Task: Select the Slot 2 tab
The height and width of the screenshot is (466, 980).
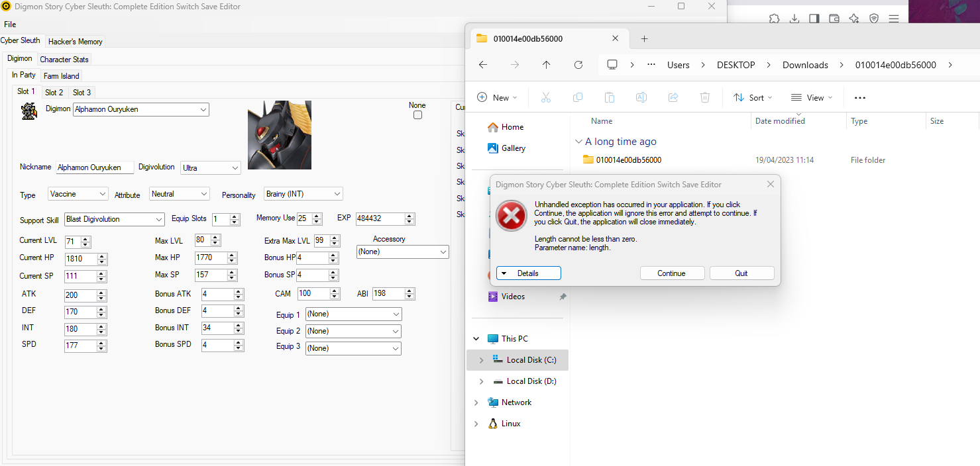Action: (x=54, y=93)
